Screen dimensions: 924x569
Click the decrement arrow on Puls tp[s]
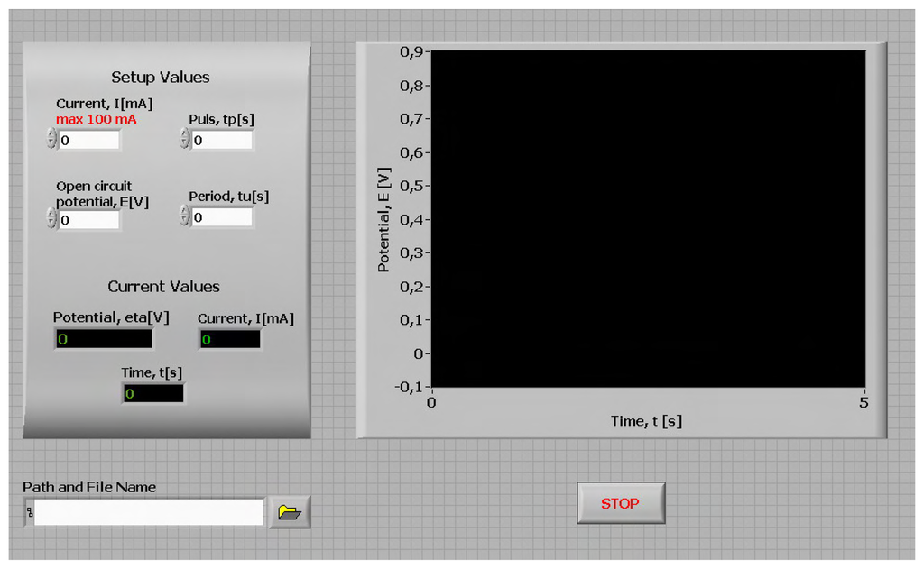tap(183, 144)
